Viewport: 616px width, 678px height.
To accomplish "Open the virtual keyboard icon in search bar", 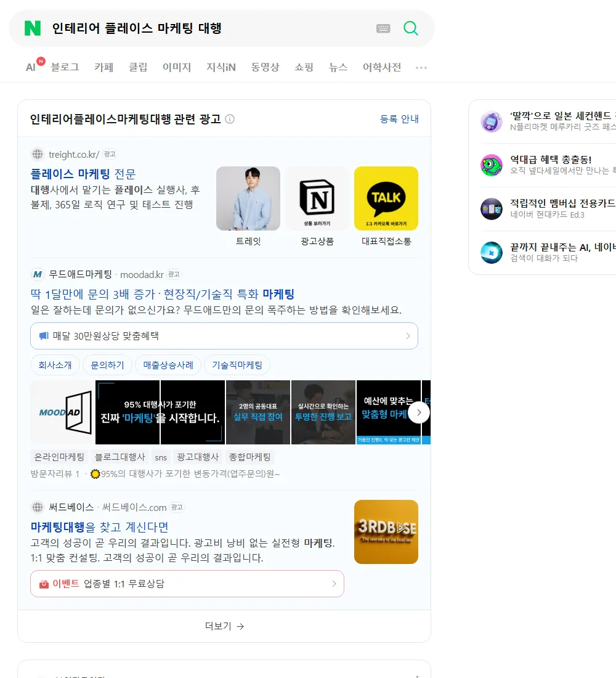I will (x=383, y=28).
